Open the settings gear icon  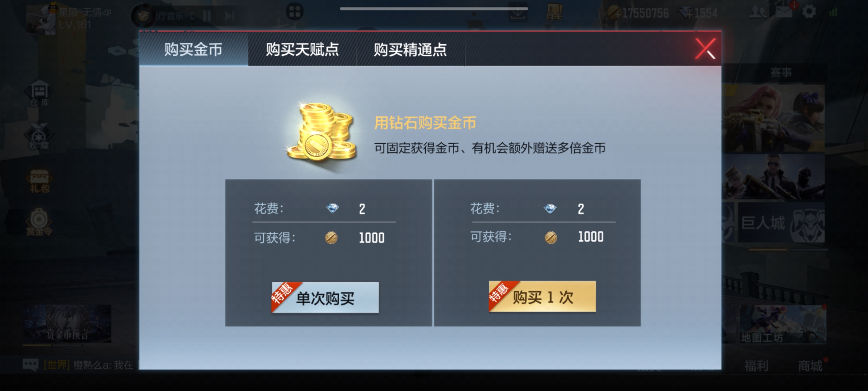pos(809,12)
